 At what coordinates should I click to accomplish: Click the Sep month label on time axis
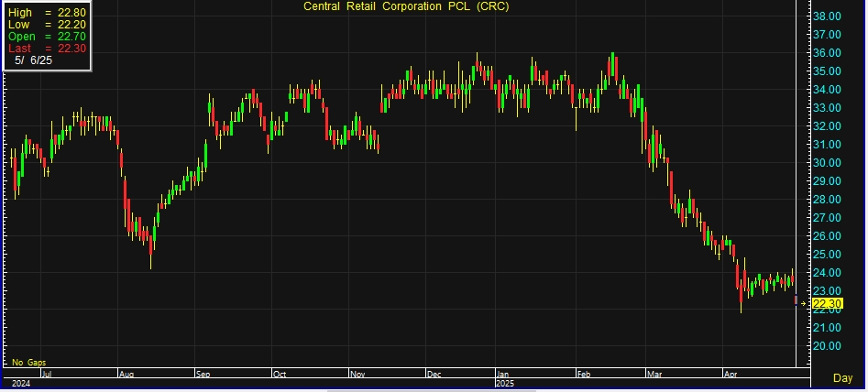tap(203, 375)
